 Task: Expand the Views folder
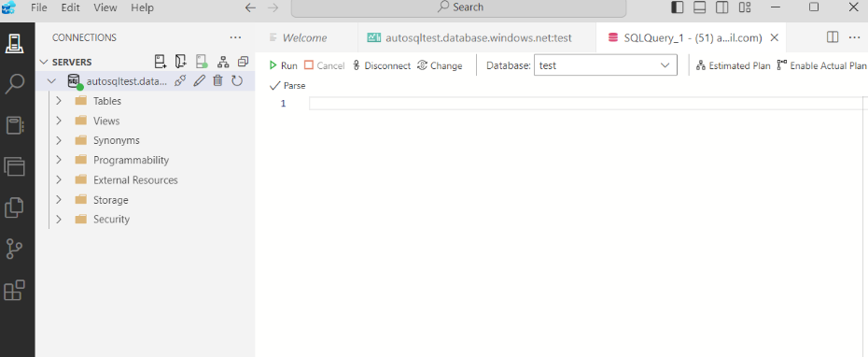[59, 121]
